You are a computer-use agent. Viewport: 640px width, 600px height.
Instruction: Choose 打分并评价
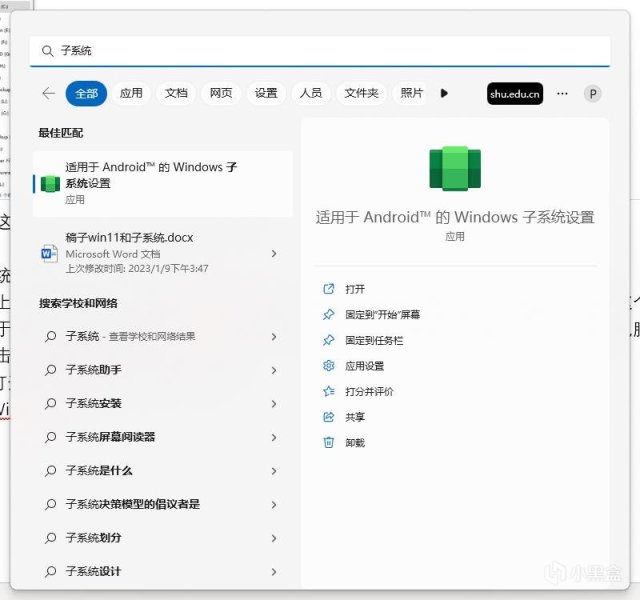(x=369, y=392)
